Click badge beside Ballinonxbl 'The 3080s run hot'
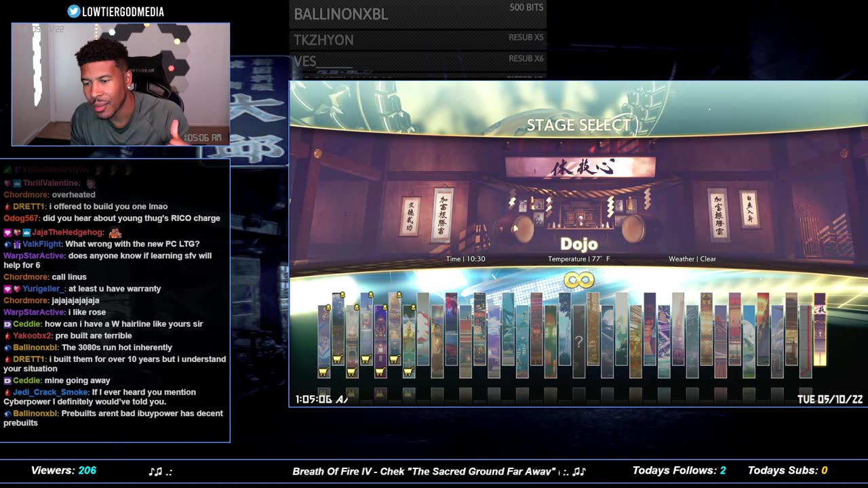Viewport: 868px width, 488px height. [7, 348]
